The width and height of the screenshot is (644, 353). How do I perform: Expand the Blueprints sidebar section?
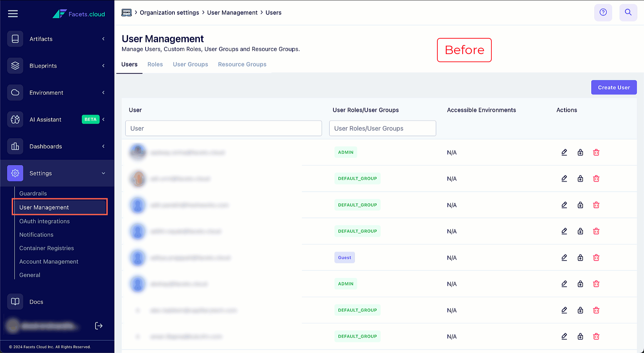click(x=57, y=66)
